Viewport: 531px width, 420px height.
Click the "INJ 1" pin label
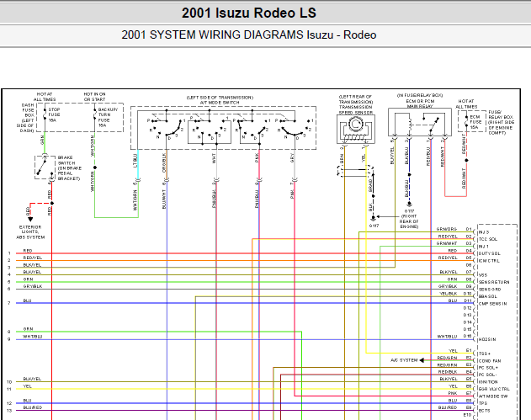point(484,247)
